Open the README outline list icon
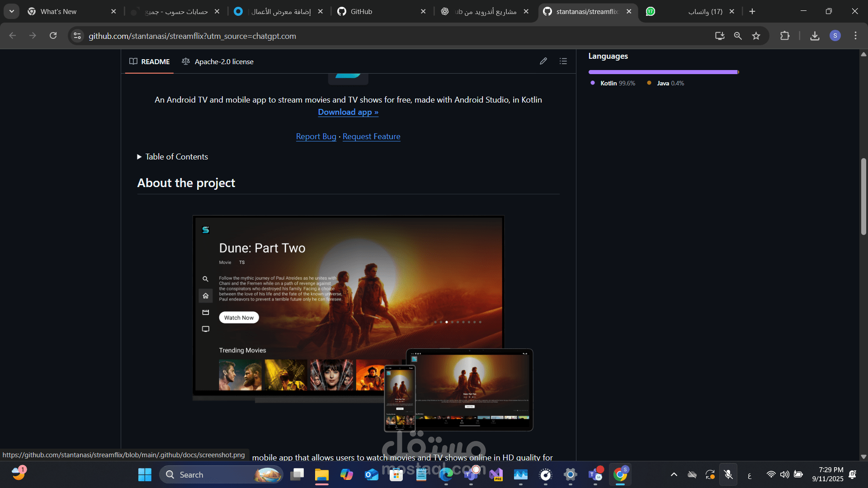The image size is (868, 488). coord(563,61)
